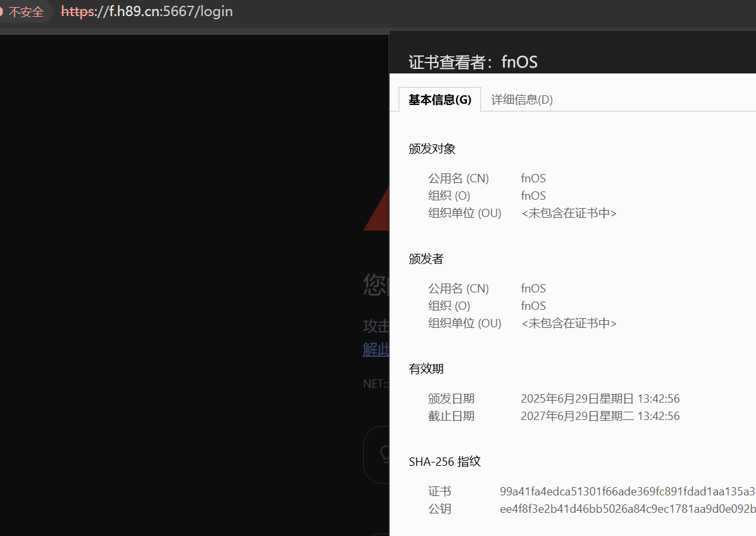
Task: Click the 颁发对象 section heading
Action: click(432, 149)
